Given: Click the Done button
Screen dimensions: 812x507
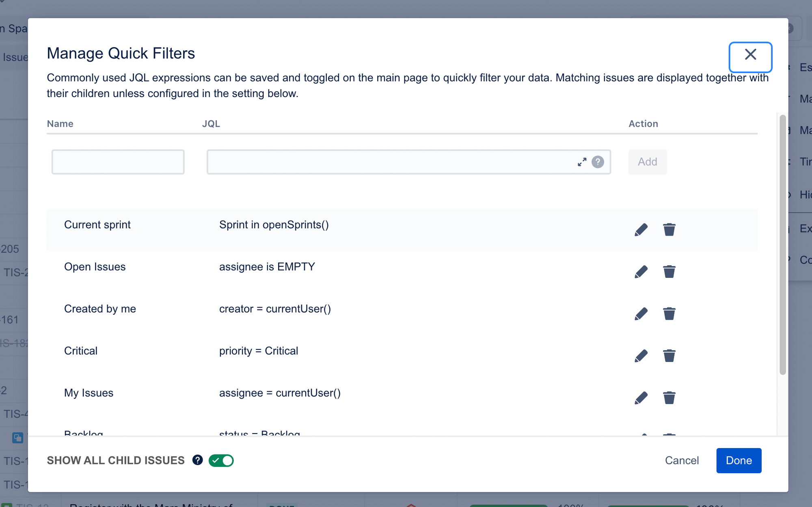Looking at the screenshot, I should (x=739, y=460).
